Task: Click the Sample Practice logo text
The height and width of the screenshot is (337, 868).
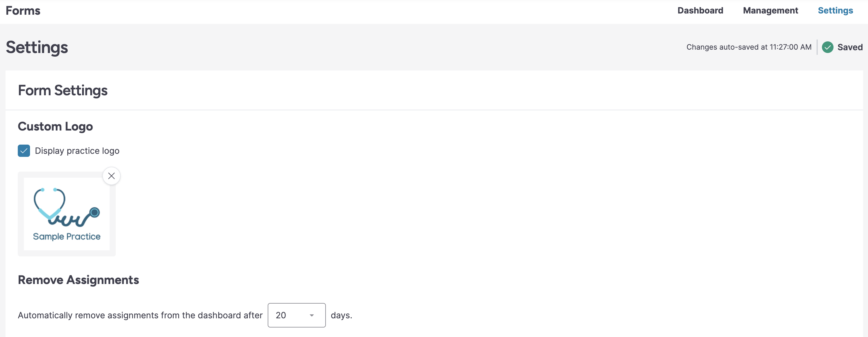Action: (66, 237)
